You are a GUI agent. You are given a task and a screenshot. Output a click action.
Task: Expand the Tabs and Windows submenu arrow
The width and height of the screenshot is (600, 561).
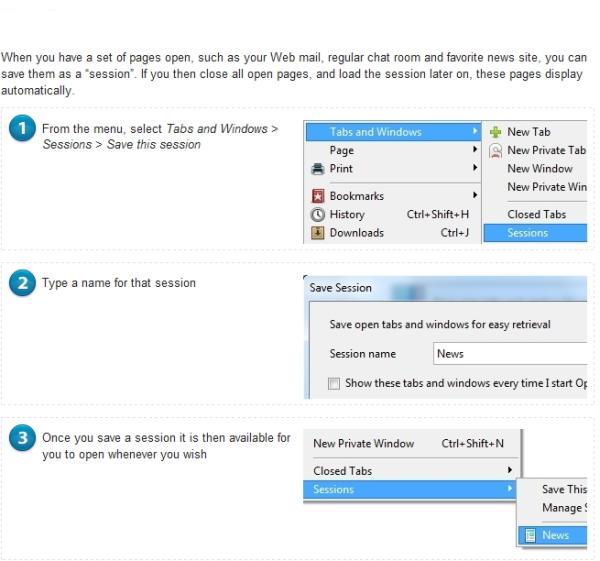coord(475,132)
